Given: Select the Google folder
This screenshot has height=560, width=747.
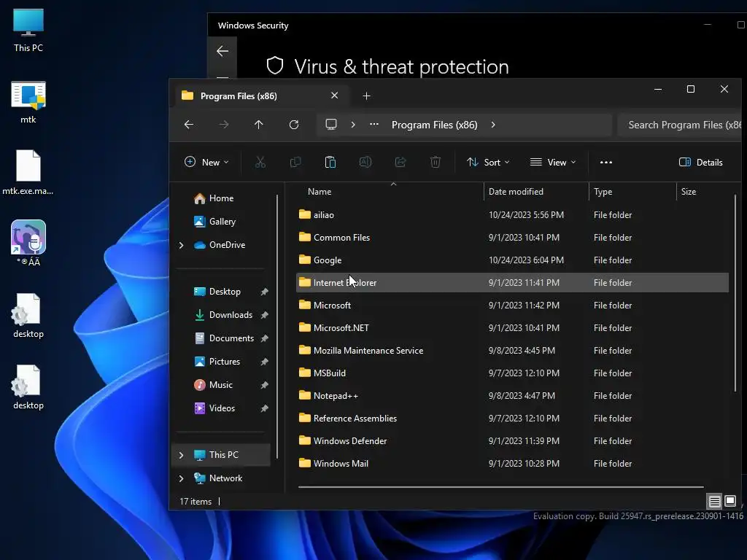Looking at the screenshot, I should point(512,260).
